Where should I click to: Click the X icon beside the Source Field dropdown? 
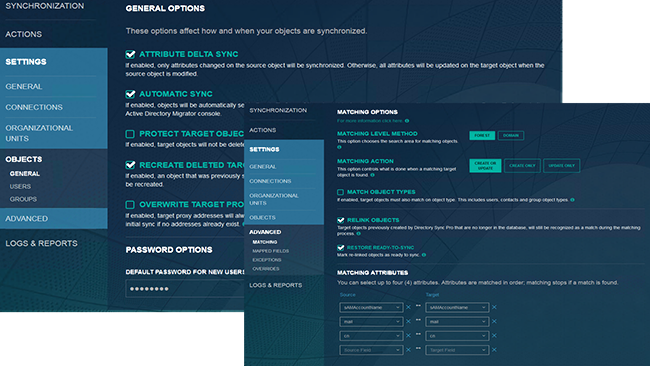point(408,350)
